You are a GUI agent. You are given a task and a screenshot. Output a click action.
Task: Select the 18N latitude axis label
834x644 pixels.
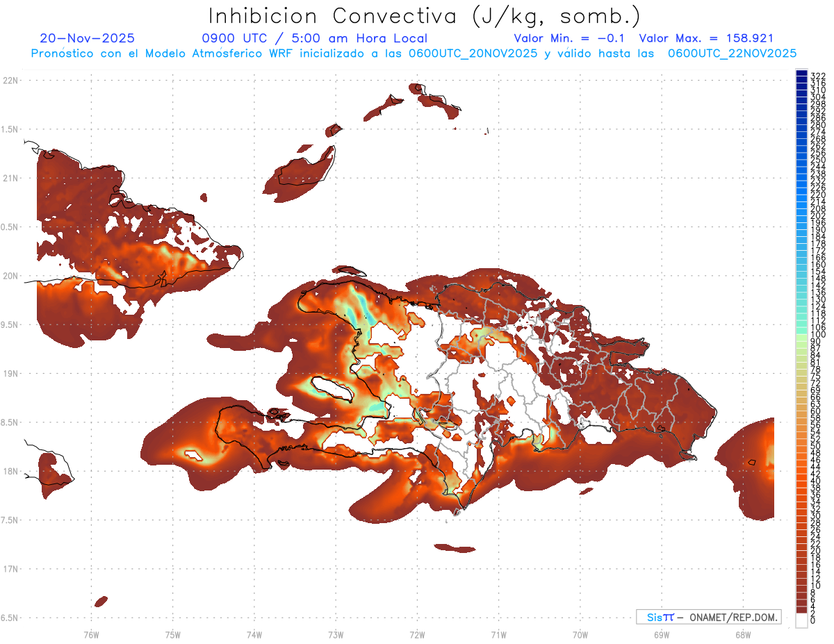coord(10,471)
